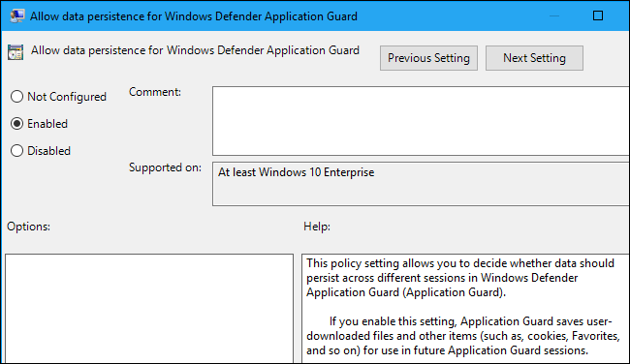Advance to Next Setting
630x364 pixels.
[534, 58]
